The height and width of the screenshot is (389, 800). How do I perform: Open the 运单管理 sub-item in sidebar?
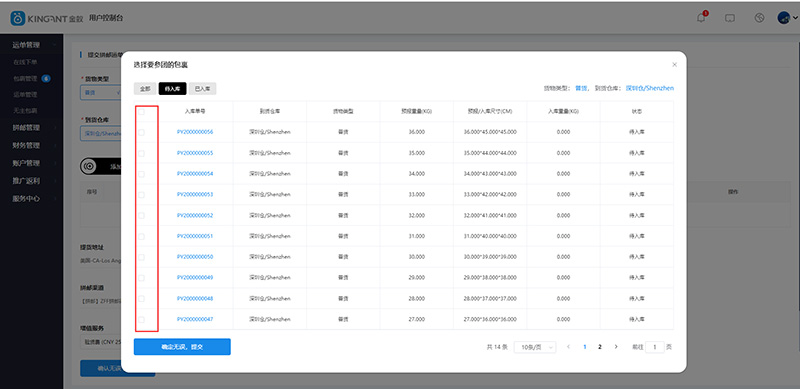point(26,94)
